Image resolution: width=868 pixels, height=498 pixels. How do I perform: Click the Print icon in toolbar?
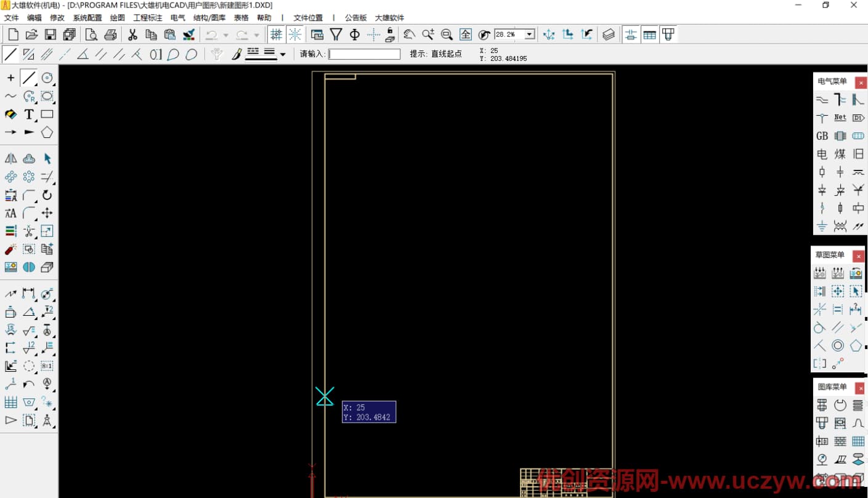point(111,34)
